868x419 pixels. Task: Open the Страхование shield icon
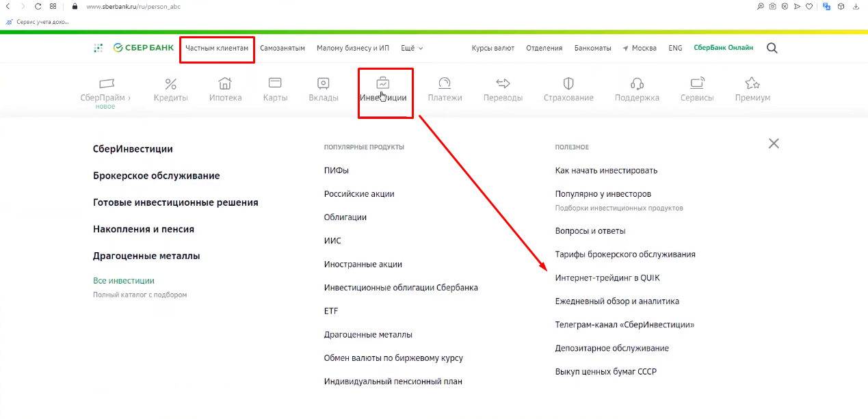pyautogui.click(x=568, y=83)
